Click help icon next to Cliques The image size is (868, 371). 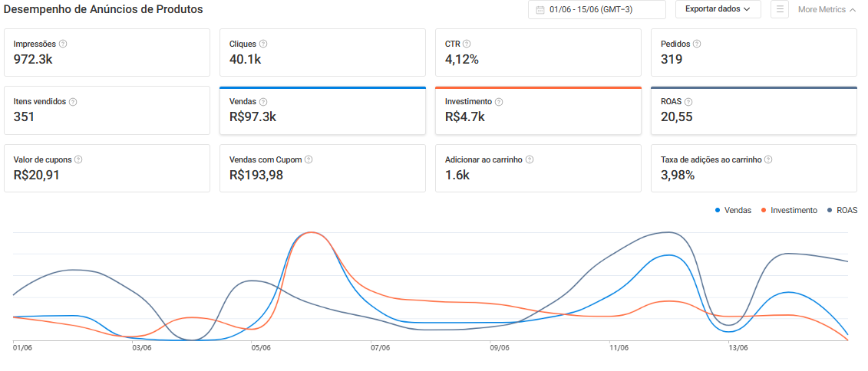(263, 44)
